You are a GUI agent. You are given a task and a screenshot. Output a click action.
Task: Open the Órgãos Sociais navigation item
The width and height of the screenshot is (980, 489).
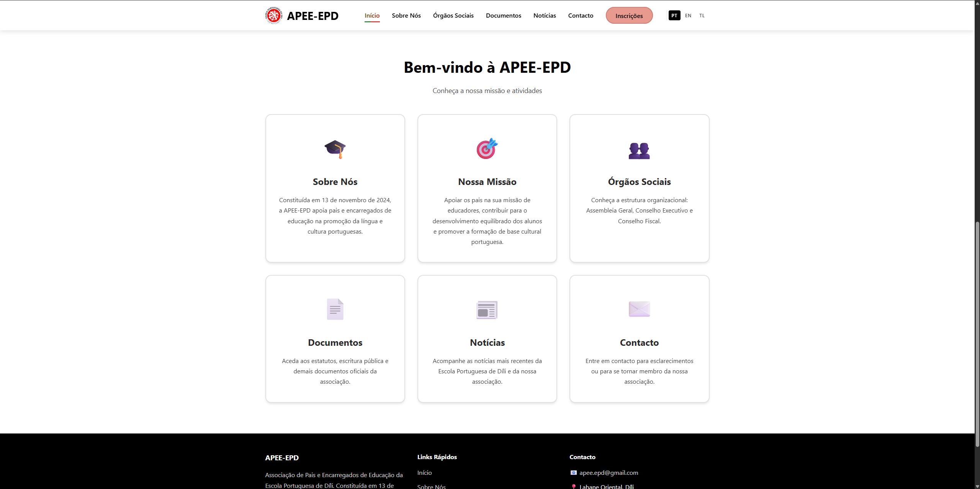[x=453, y=15]
